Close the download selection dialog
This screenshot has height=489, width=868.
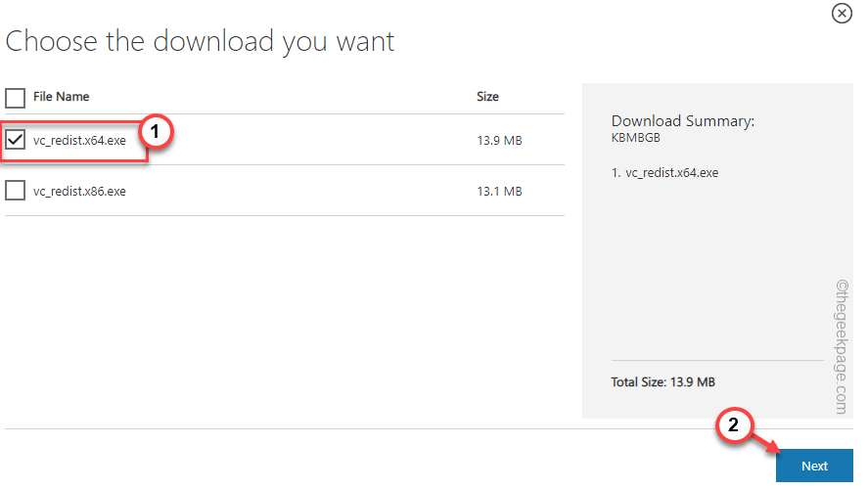[842, 14]
